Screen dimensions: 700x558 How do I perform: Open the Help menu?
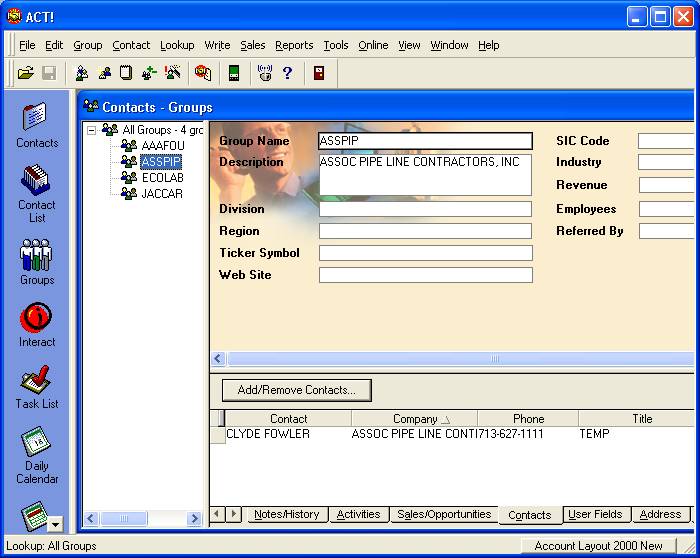pos(488,45)
